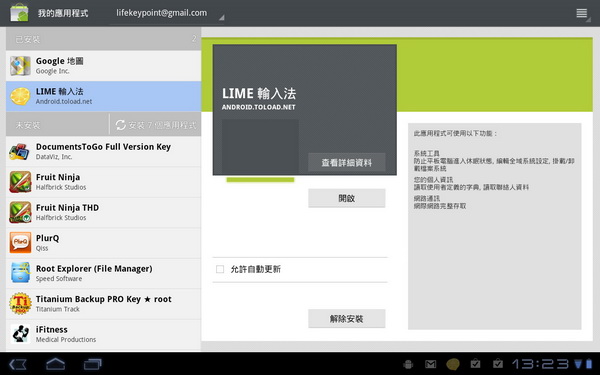Tap the 我的應用程式 title
Image resolution: width=600 pixels, height=375 pixels.
pyautogui.click(x=63, y=13)
